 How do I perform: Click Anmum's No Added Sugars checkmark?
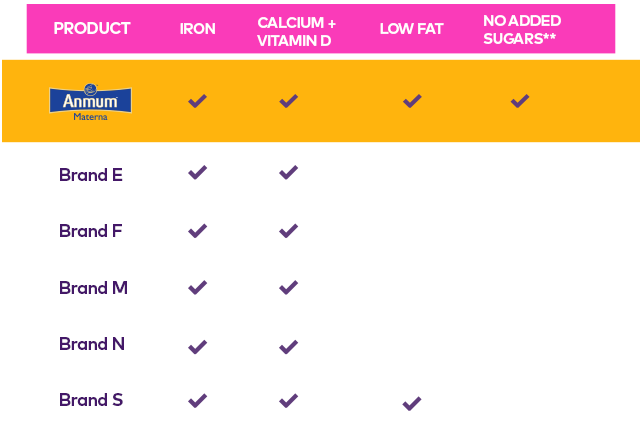coord(520,101)
